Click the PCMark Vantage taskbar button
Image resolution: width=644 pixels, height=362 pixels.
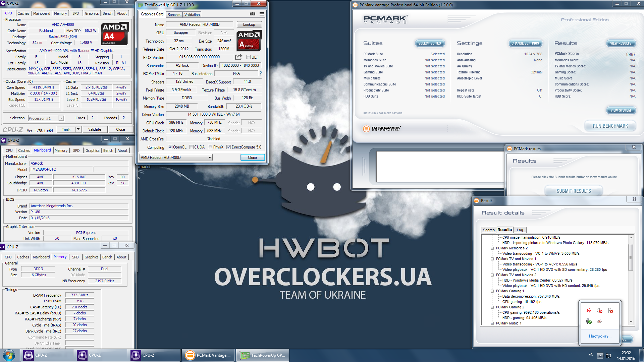[x=208, y=355]
